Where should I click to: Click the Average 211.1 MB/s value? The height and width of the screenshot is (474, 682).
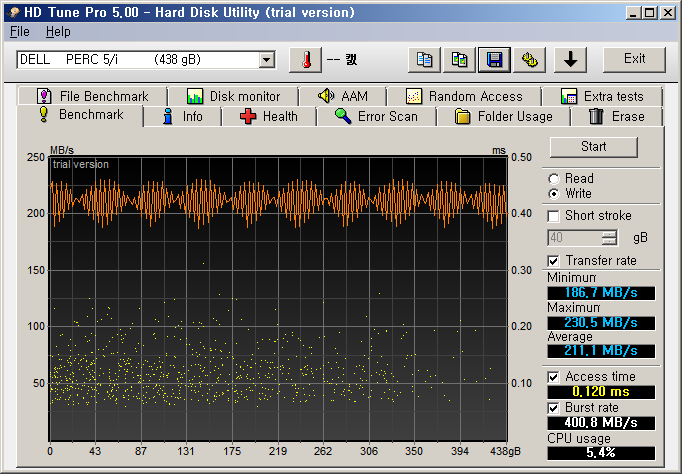(x=601, y=350)
